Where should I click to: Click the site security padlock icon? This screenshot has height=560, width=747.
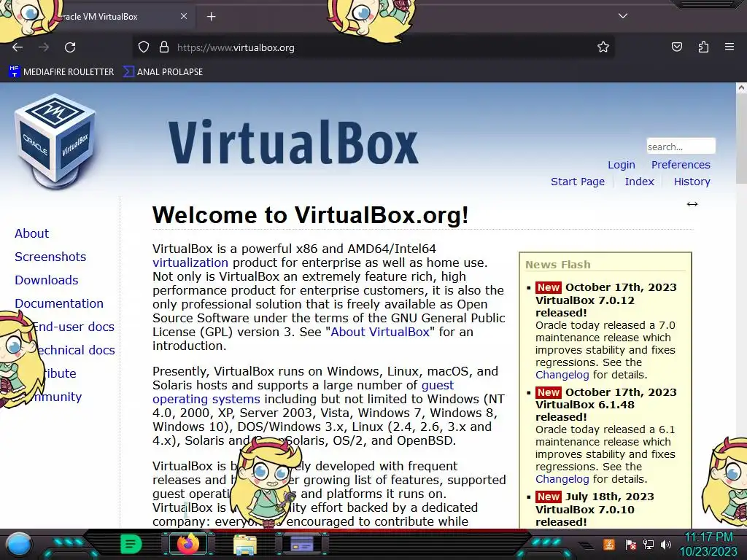tap(164, 47)
